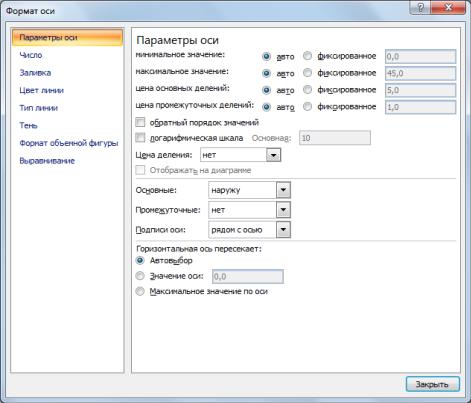Image resolution: width=471 pixels, height=403 pixels.
Task: Expand the Подписи оси dropdown
Action: point(283,230)
